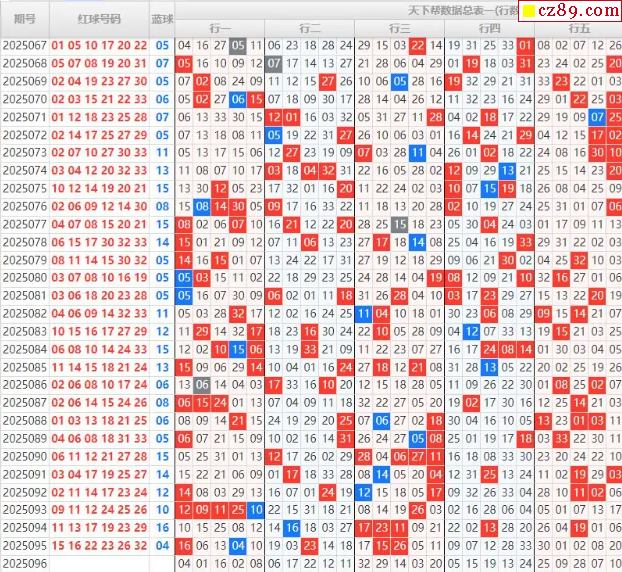Select issue number 2025095

pyautogui.click(x=25, y=545)
